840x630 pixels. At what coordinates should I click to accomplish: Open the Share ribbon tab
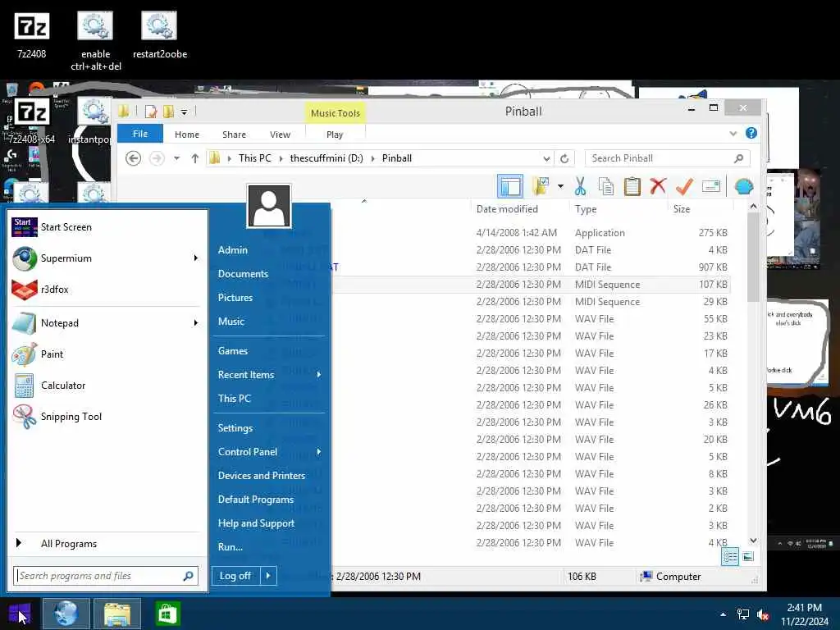(234, 135)
